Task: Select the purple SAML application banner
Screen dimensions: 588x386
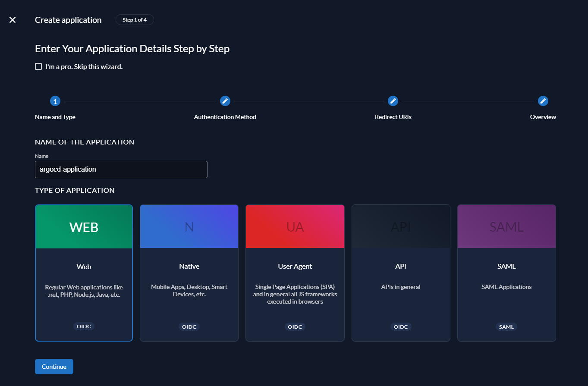Action: tap(506, 227)
